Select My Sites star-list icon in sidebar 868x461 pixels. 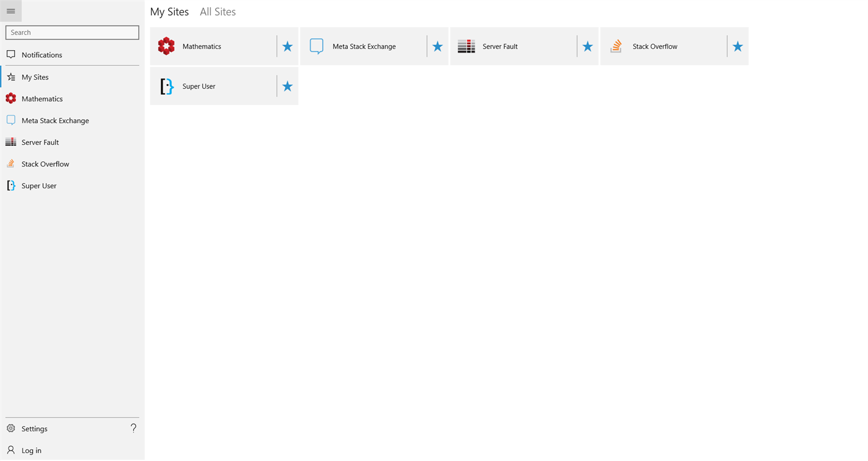pos(11,77)
